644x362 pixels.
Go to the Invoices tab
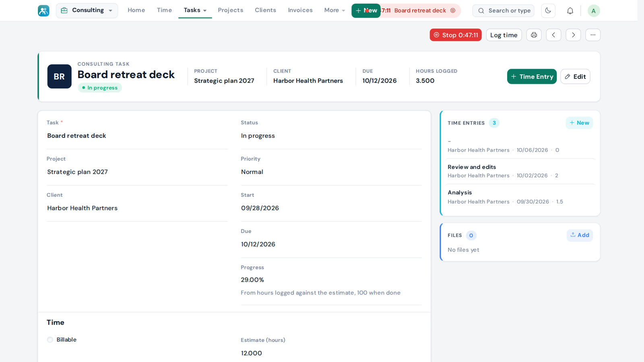click(x=300, y=10)
